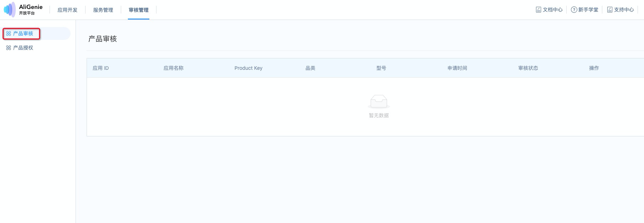The width and height of the screenshot is (644, 223).
Task: Click the 产品审核 page heading
Action: click(x=103, y=39)
